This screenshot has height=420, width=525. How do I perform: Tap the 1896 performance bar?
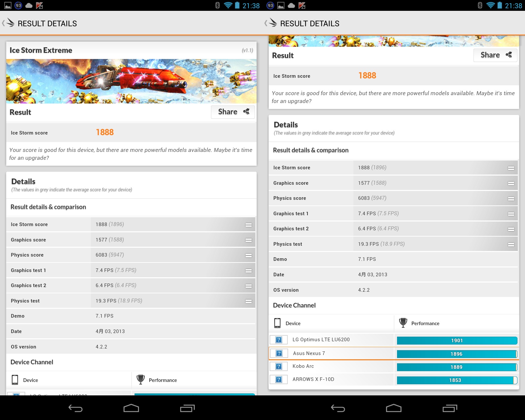click(x=457, y=354)
